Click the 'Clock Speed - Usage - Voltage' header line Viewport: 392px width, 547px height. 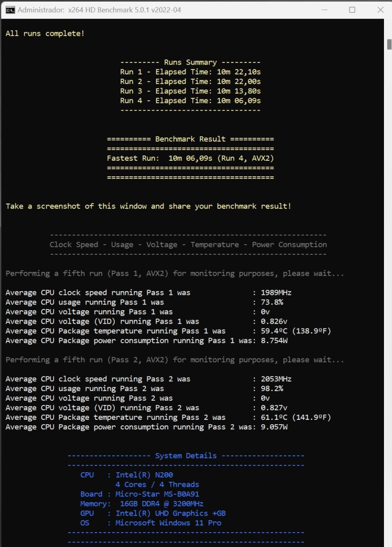pos(189,245)
